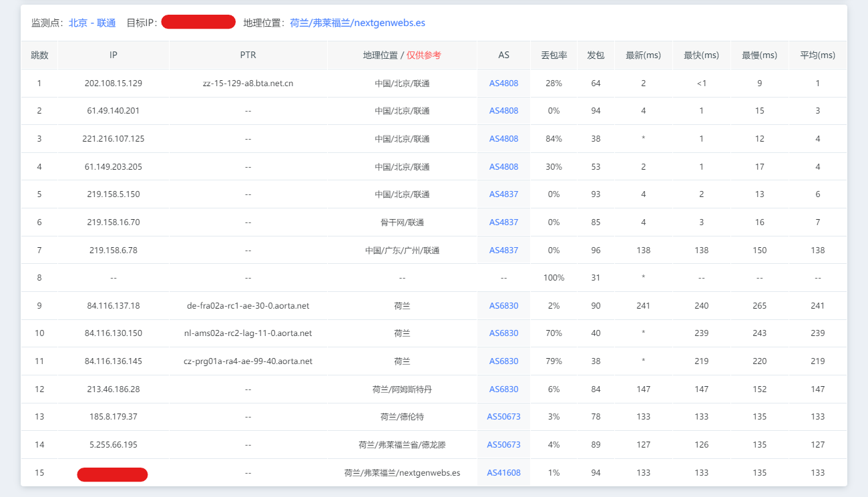Select IP address 213.46.186.28

114,389
